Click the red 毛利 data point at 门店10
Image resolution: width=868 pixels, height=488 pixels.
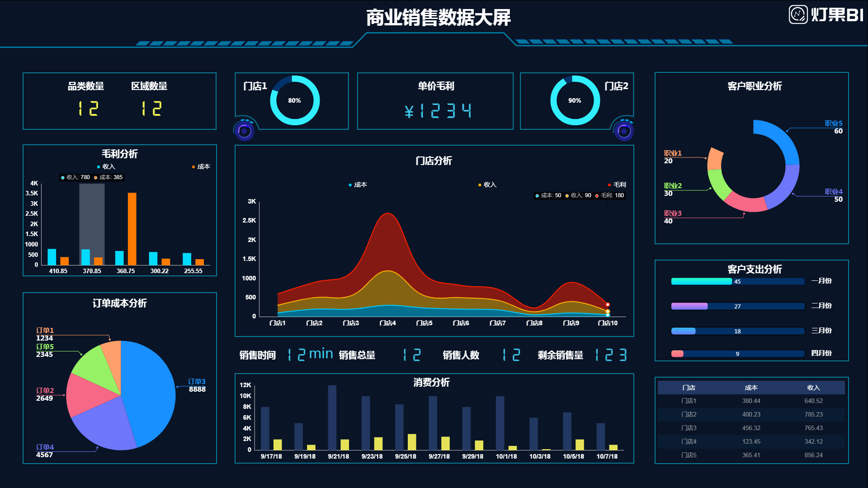click(x=608, y=304)
